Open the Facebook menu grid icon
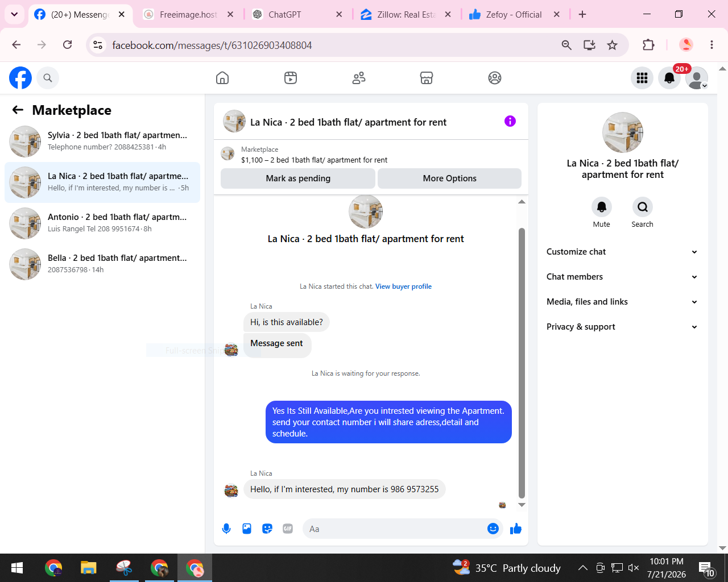 coord(642,78)
